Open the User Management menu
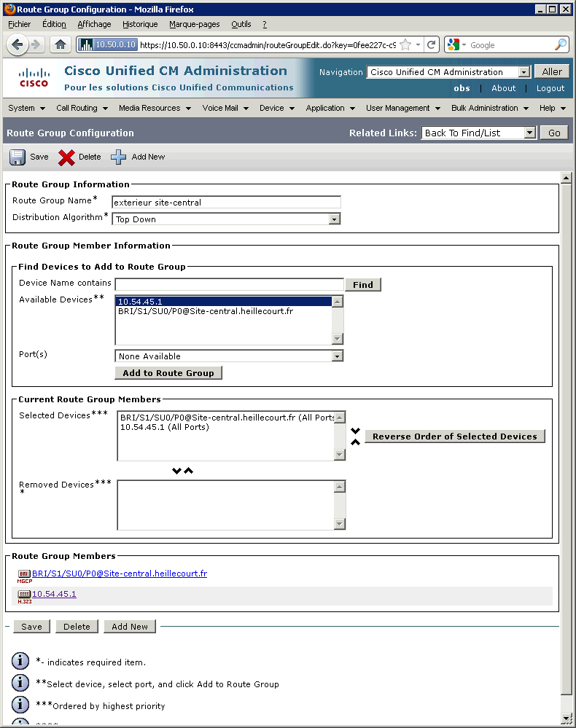 402,108
